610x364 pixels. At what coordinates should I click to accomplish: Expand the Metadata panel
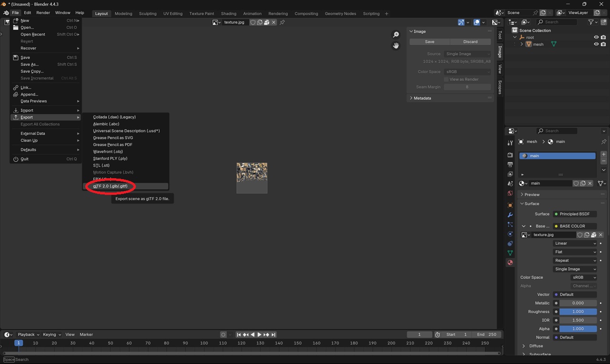pyautogui.click(x=422, y=98)
